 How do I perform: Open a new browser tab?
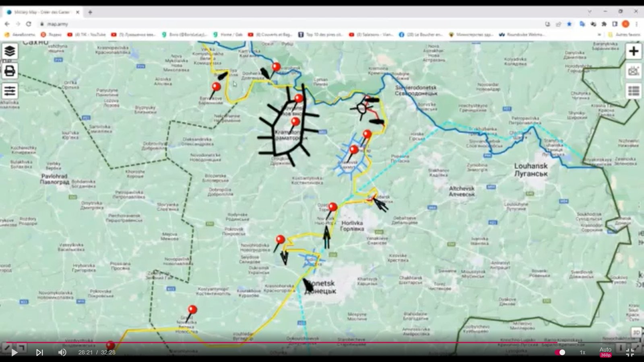[x=90, y=12]
